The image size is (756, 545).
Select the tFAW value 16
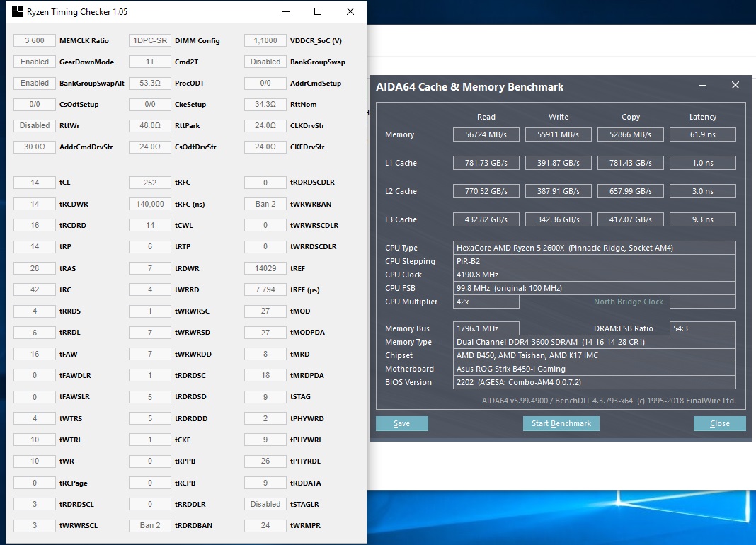(x=35, y=354)
